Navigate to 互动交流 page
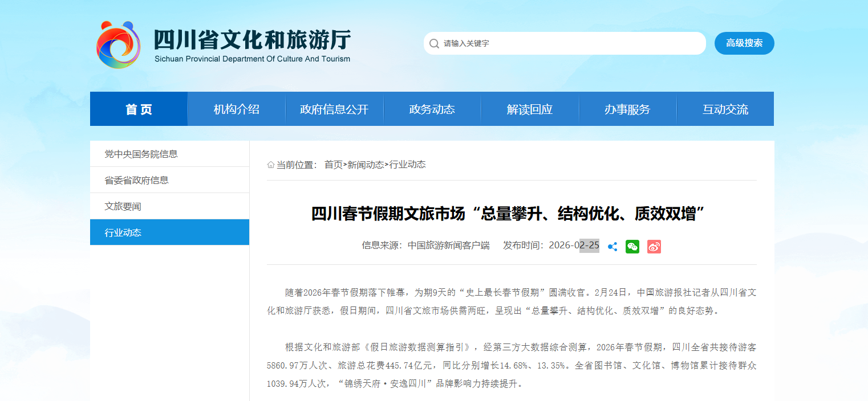This screenshot has height=401, width=868. click(x=725, y=109)
